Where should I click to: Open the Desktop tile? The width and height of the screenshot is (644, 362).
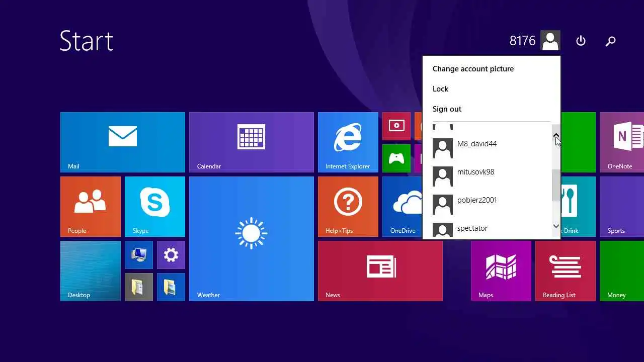pos(91,271)
